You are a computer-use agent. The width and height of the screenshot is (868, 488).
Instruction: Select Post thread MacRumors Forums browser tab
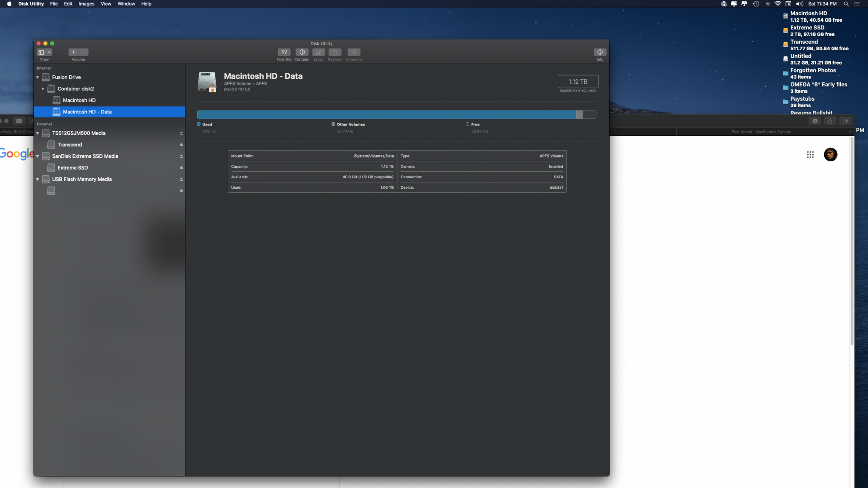tap(761, 131)
